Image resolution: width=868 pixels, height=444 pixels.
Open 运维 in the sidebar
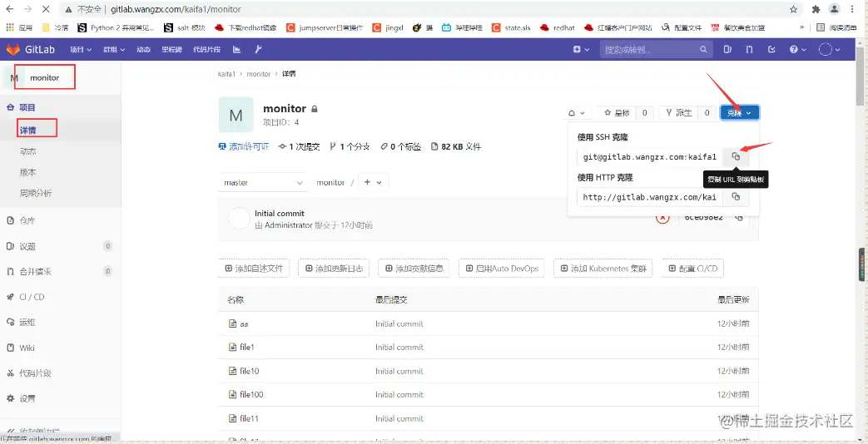click(x=27, y=323)
